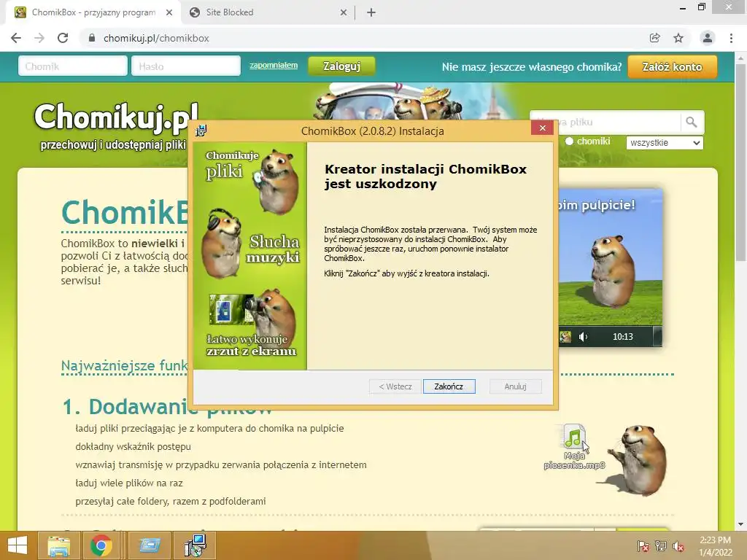
Task: Go back in browser history
Action: tap(16, 38)
